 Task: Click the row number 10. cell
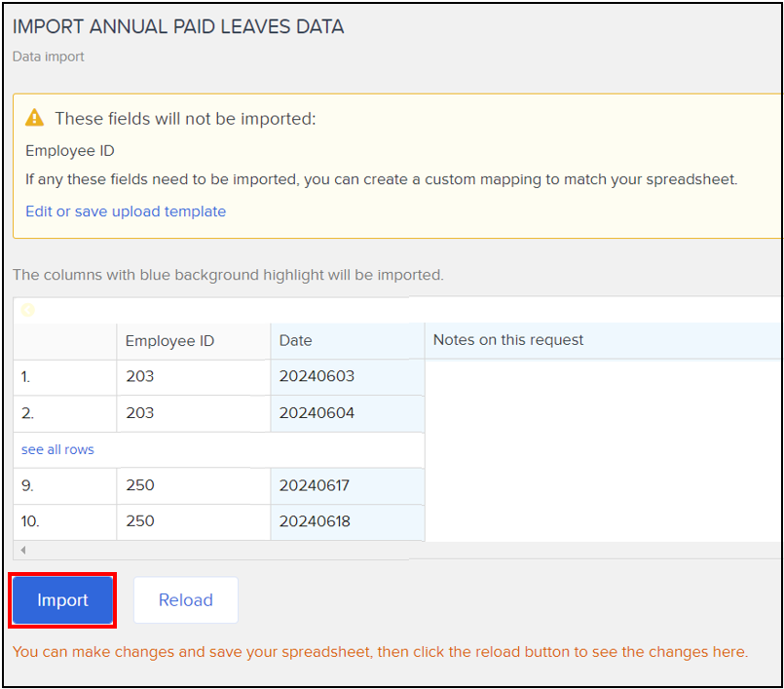point(65,522)
